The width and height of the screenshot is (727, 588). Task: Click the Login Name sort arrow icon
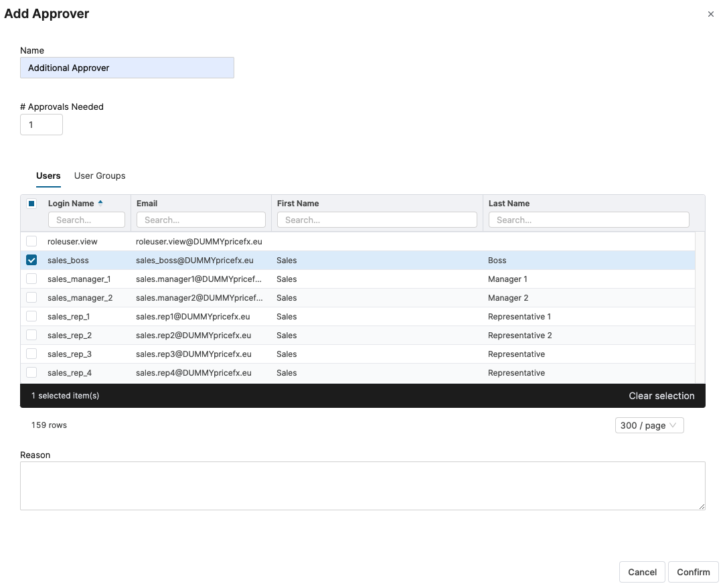[100, 203]
